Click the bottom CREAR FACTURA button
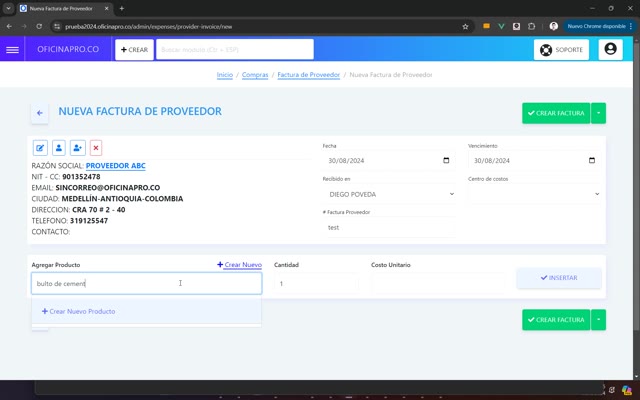640x400 pixels. click(556, 320)
